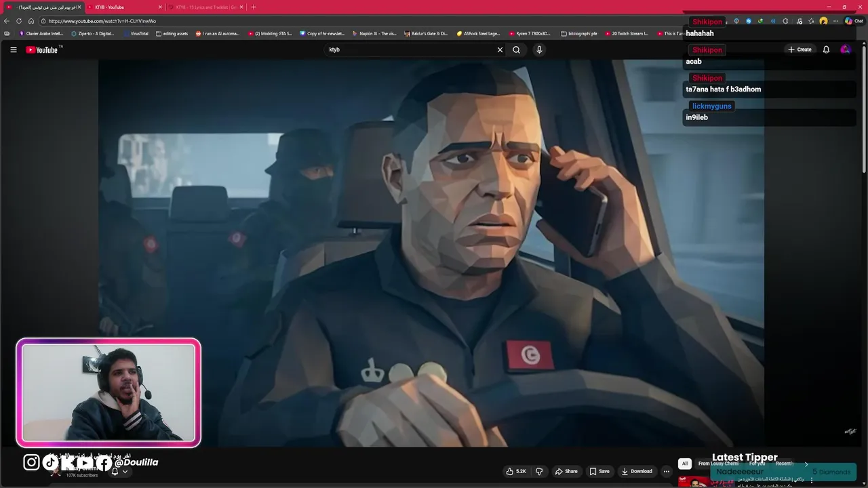Image resolution: width=868 pixels, height=488 pixels.
Task: Clear the ktyb search text
Action: click(500, 49)
